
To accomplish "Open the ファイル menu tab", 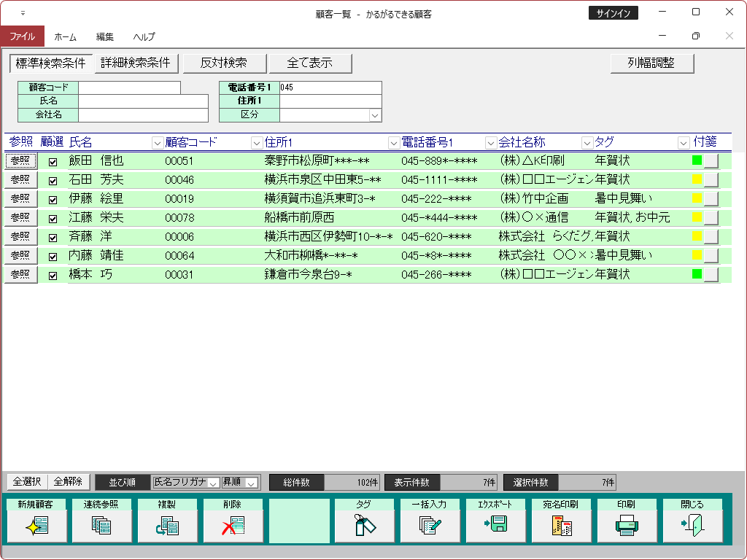I will click(x=22, y=36).
